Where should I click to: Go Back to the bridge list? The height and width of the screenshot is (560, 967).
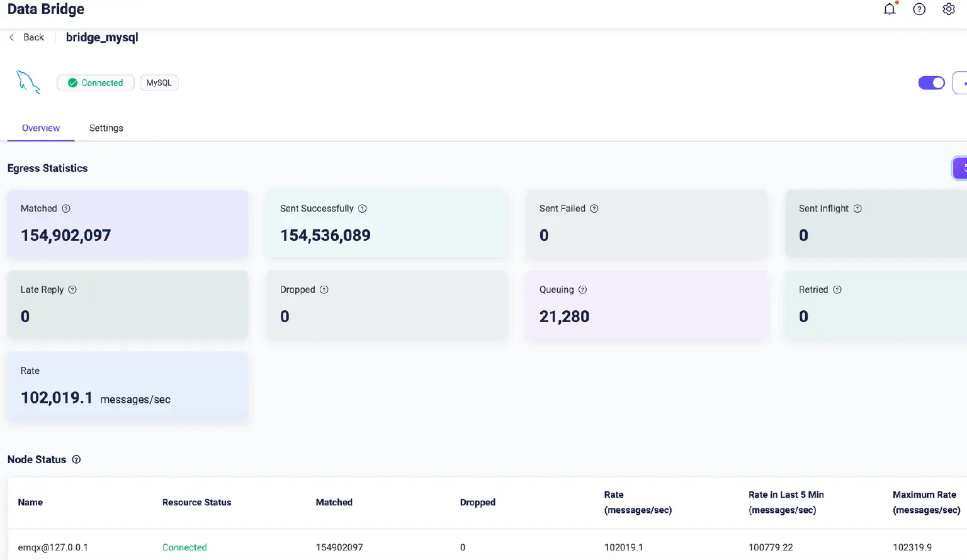(27, 38)
